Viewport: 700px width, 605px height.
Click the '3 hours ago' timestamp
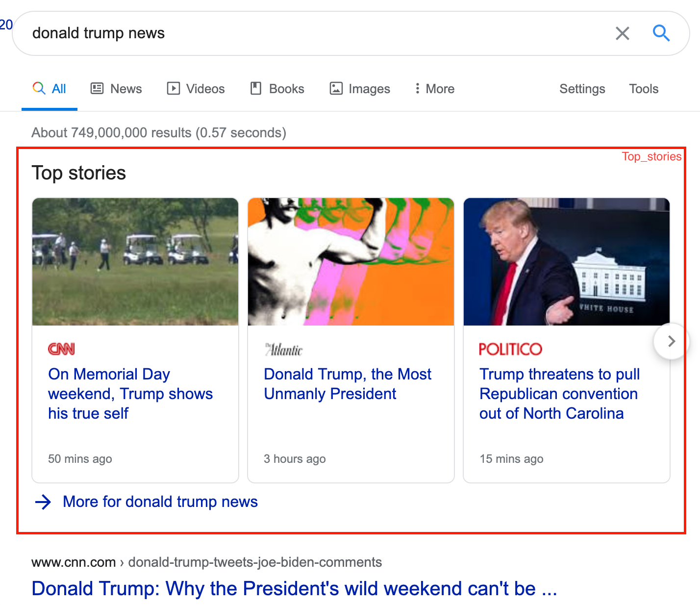(295, 459)
